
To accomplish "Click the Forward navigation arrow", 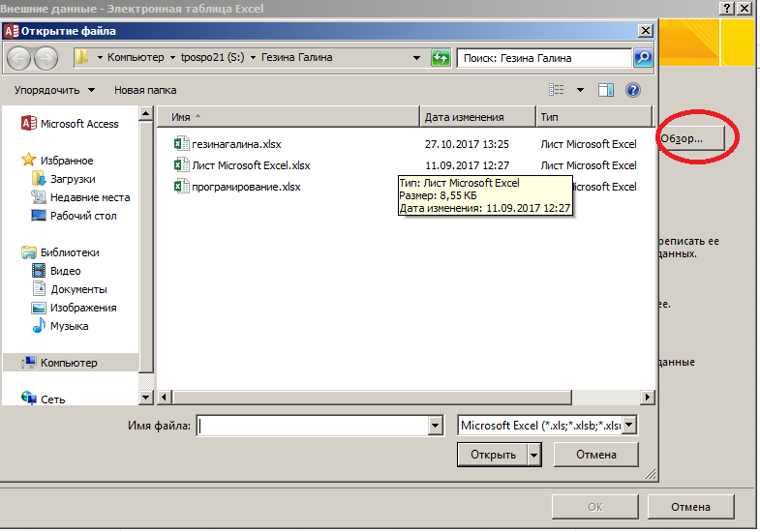I will (46, 58).
